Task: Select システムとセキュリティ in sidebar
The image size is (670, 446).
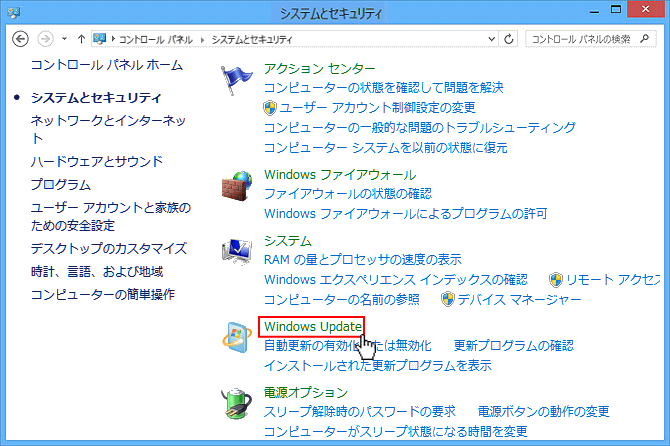Action: tap(96, 98)
